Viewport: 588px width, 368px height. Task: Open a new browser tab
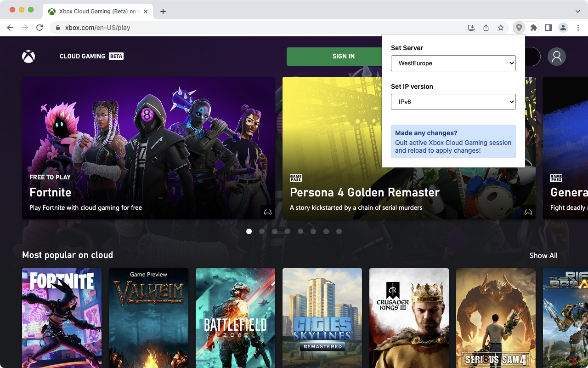pos(163,11)
